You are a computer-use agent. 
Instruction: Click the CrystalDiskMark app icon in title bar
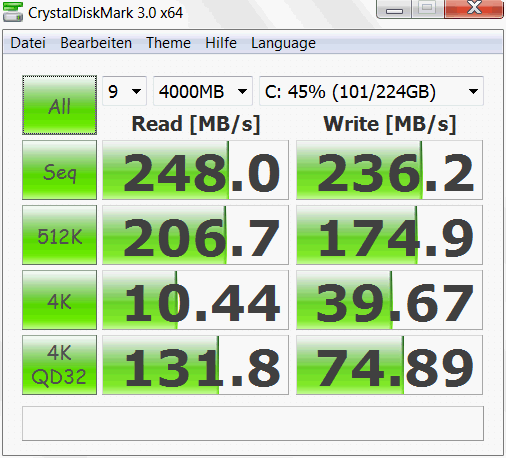pos(13,12)
